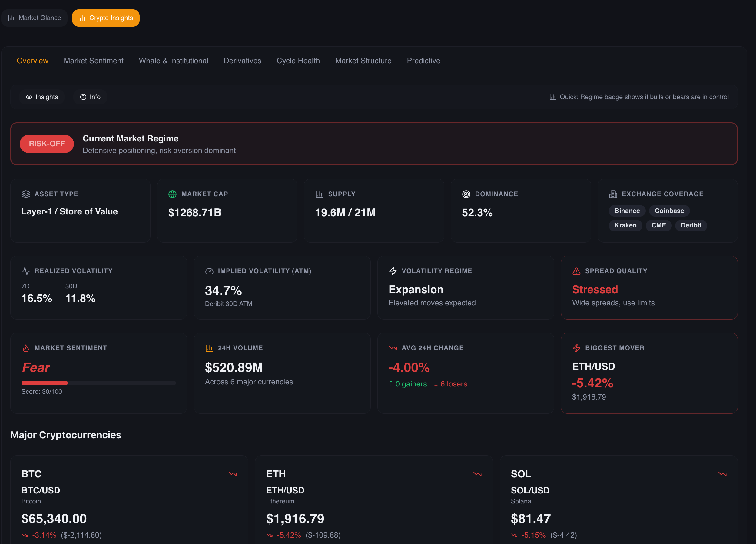Click the layers icon on Asset Type card
The width and height of the screenshot is (756, 544).
pos(26,194)
